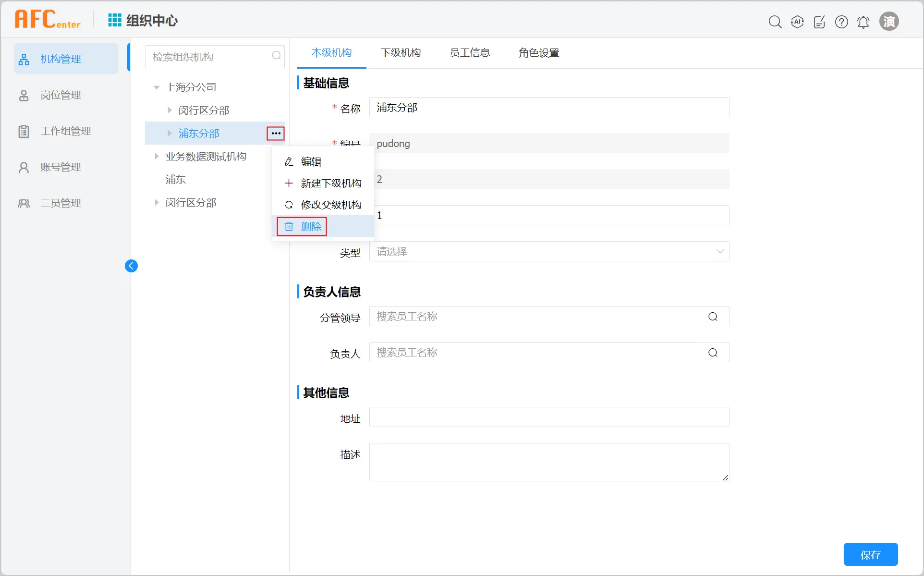Open the help question mark icon
The height and width of the screenshot is (576, 924).
click(x=841, y=22)
